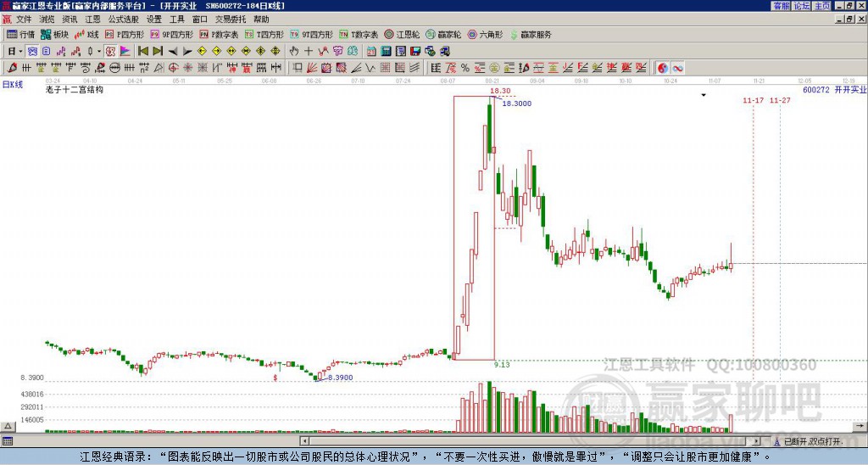Open the 文件 menu
868x465 pixels.
click(x=24, y=20)
